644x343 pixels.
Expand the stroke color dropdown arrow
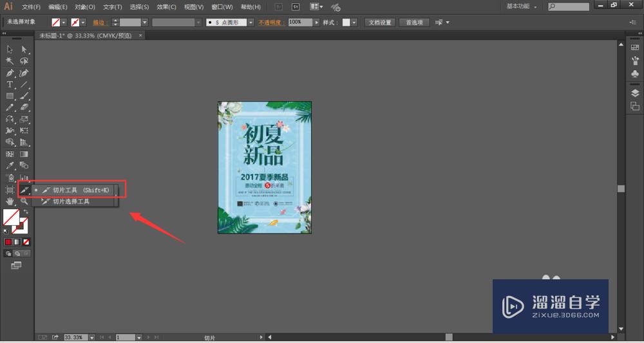coord(83,23)
